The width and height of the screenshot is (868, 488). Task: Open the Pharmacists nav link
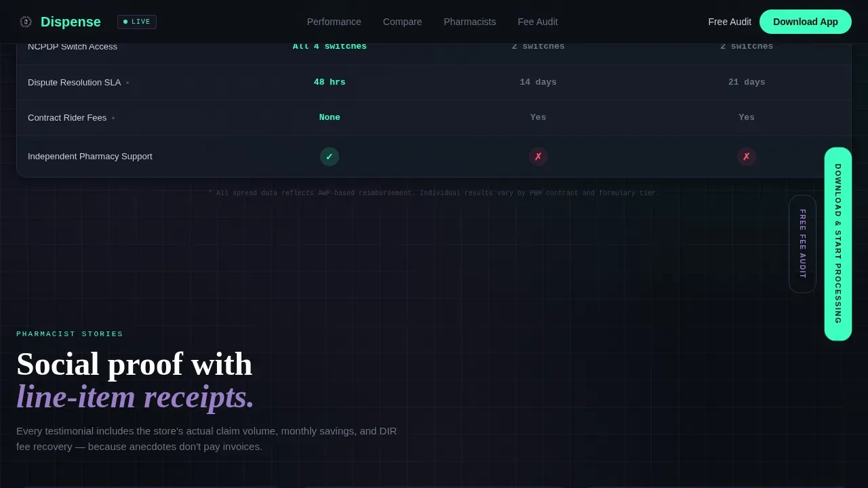[470, 22]
